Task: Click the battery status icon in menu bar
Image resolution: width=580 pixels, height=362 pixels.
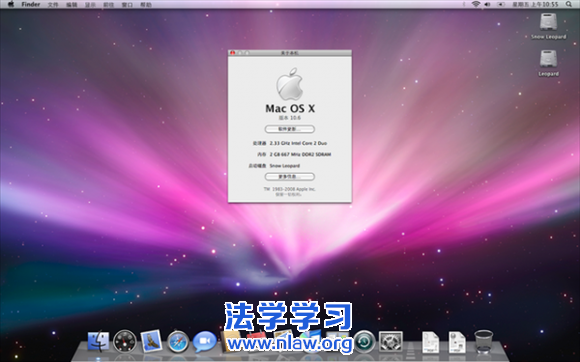Action: pyautogui.click(x=501, y=4)
